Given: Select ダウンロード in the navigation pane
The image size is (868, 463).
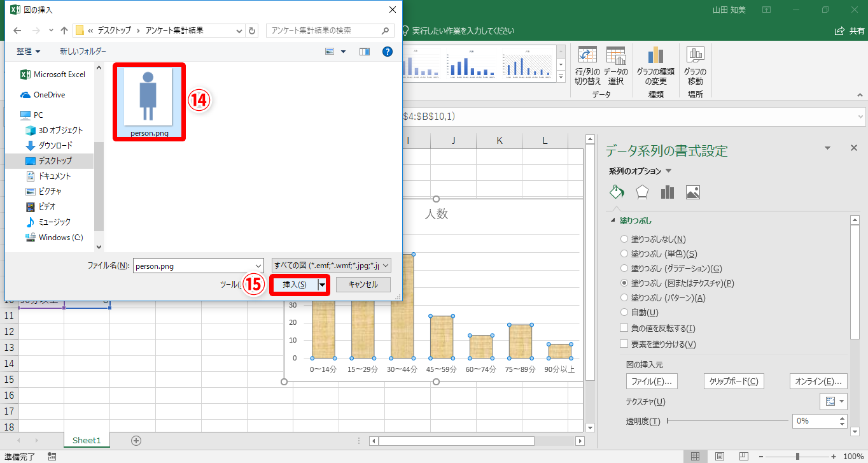Looking at the screenshot, I should pos(49,145).
